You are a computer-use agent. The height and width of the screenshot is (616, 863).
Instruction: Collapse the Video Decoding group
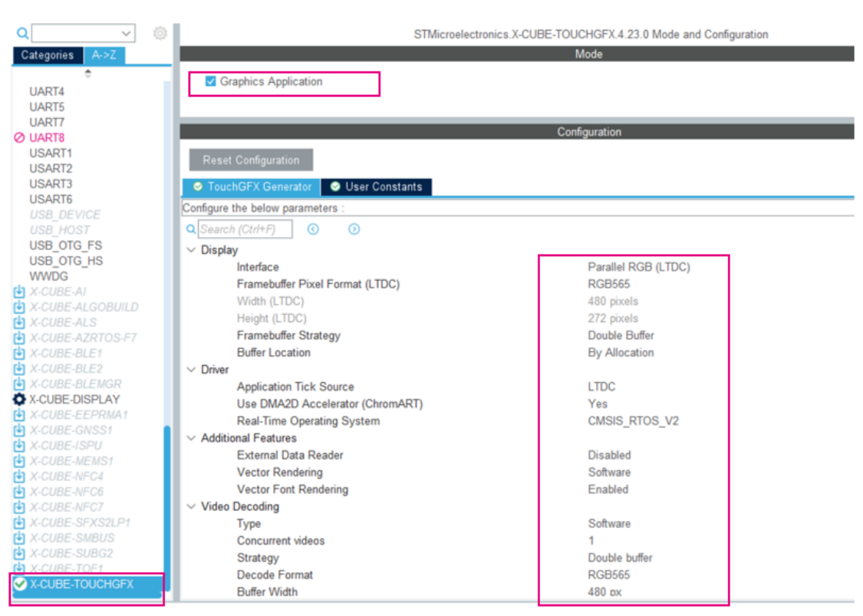coord(191,506)
